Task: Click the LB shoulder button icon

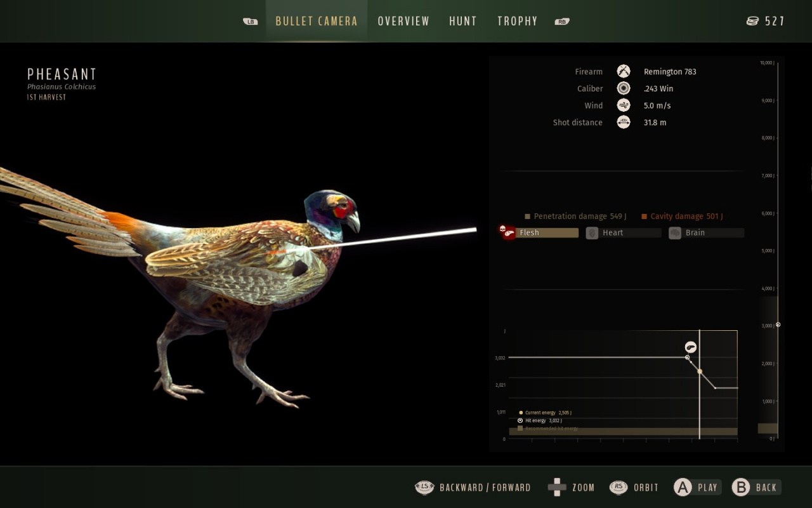Action: [x=251, y=22]
